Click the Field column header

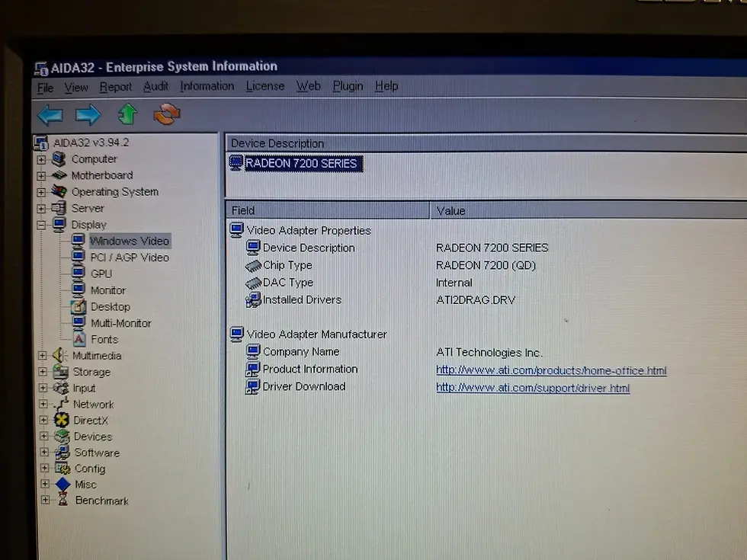coord(328,210)
